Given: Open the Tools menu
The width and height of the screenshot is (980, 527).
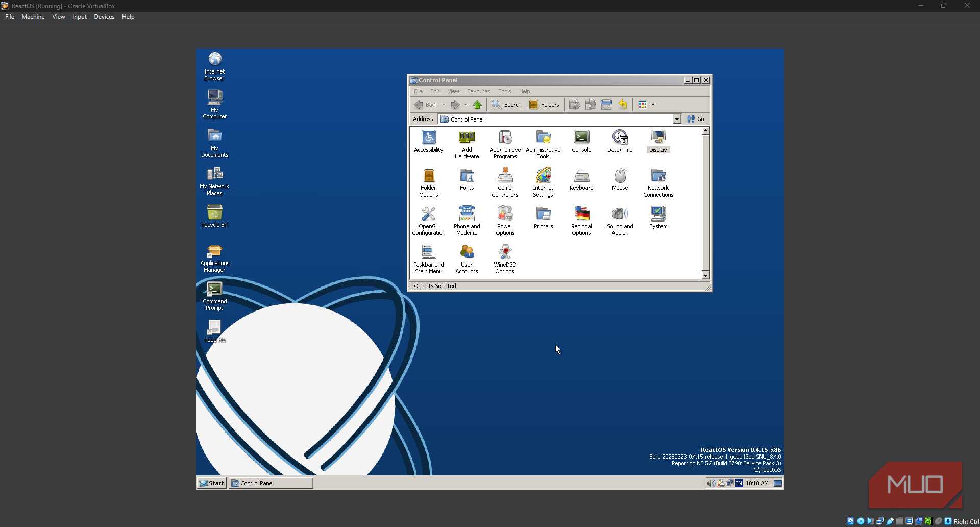Looking at the screenshot, I should click(x=504, y=91).
